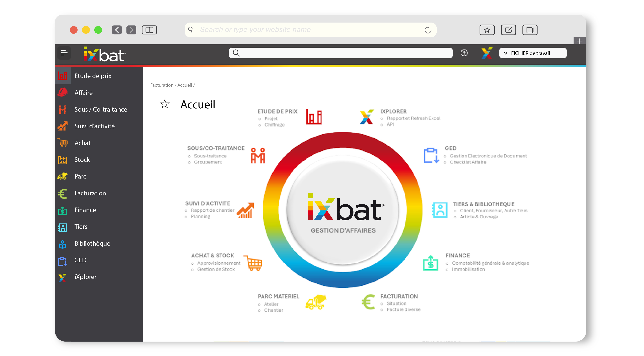Image resolution: width=644 pixels, height=356 pixels.
Task: Select the Bibliothèque icon
Action: pos(63,243)
